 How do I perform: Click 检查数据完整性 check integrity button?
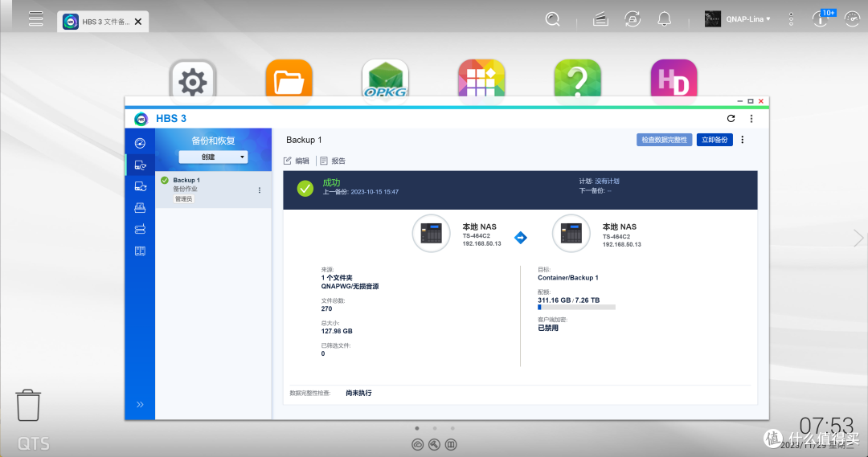[x=665, y=140]
